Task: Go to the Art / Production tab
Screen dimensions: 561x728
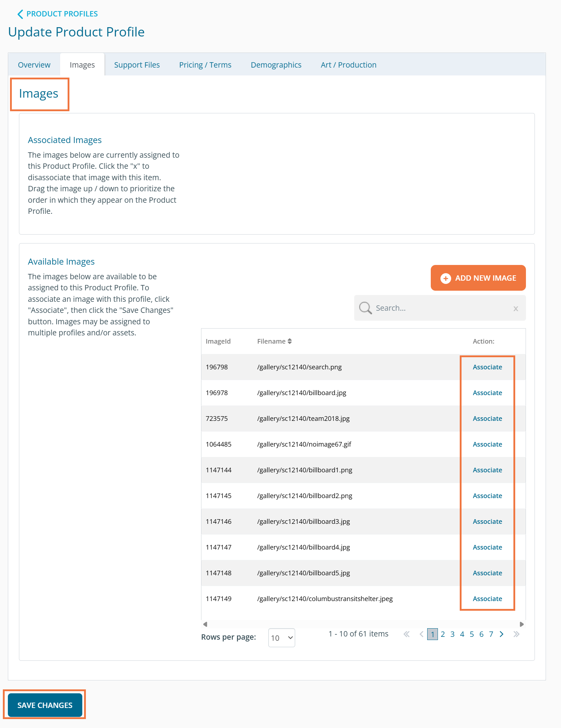Action: point(348,65)
